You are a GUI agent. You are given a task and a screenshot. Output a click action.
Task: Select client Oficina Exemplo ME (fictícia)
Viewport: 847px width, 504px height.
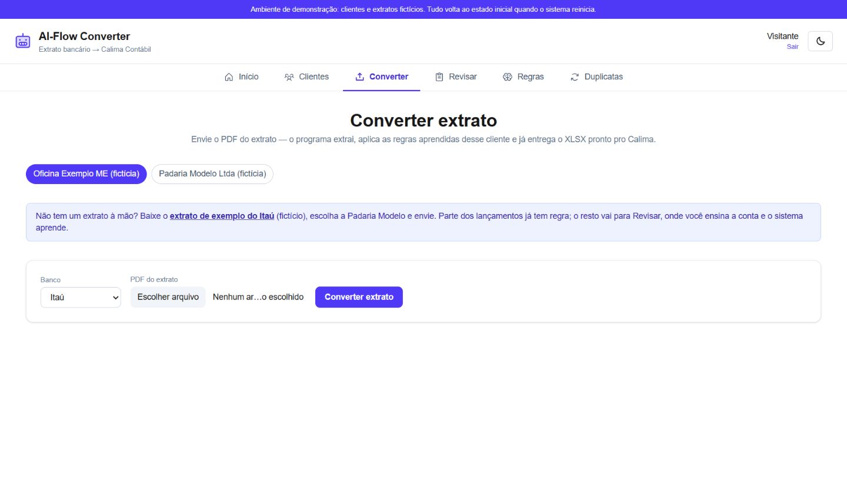(86, 174)
